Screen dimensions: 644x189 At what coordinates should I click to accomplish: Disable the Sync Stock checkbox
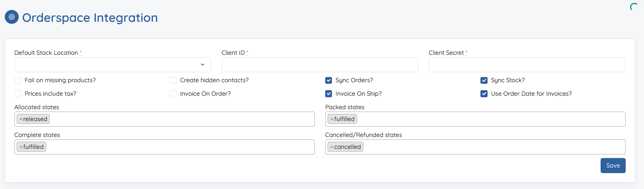484,80
